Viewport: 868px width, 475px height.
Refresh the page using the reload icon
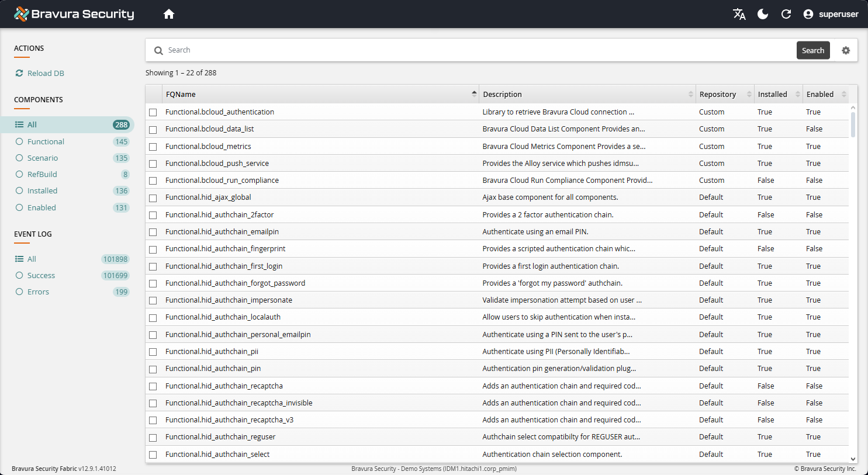coord(786,13)
